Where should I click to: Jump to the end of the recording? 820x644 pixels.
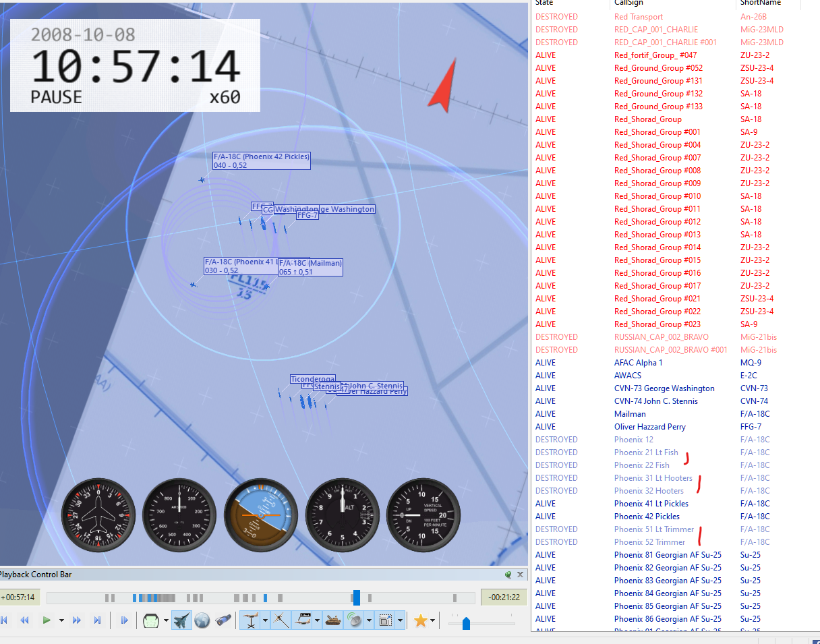coord(98,620)
